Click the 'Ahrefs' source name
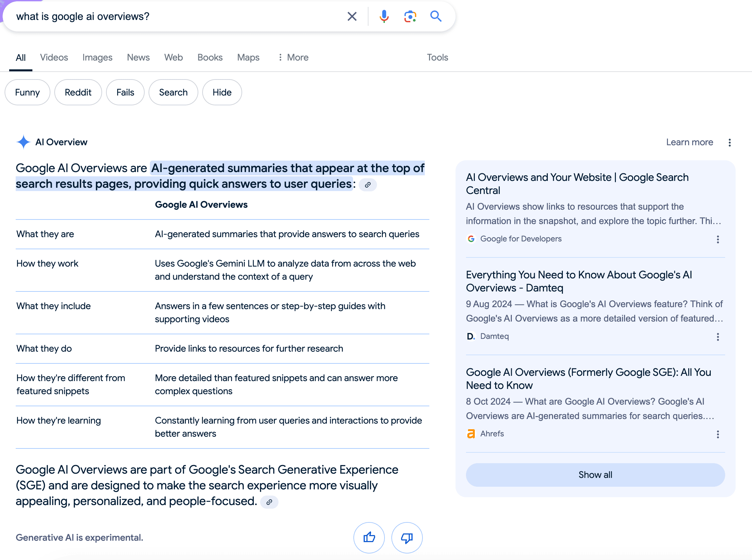The height and width of the screenshot is (560, 752). click(492, 434)
